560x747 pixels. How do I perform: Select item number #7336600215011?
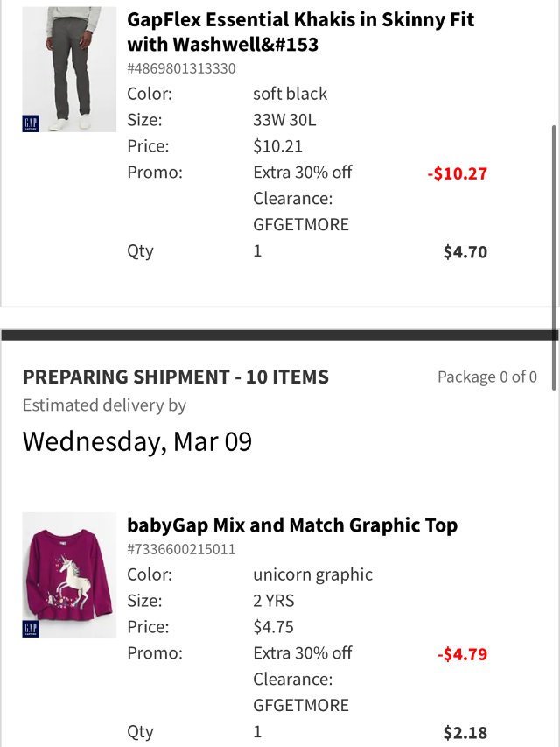(x=181, y=549)
